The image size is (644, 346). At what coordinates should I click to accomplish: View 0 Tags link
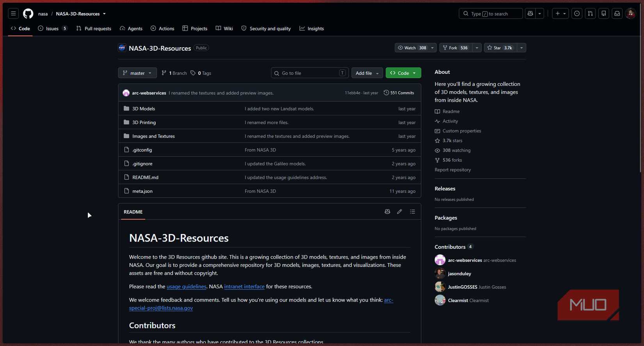(201, 73)
